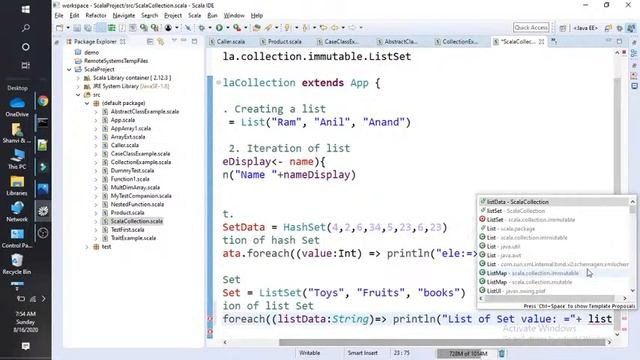The height and width of the screenshot is (360, 640).
Task: Click the Run Last Tool external tools icon
Action: [x=237, y=28]
